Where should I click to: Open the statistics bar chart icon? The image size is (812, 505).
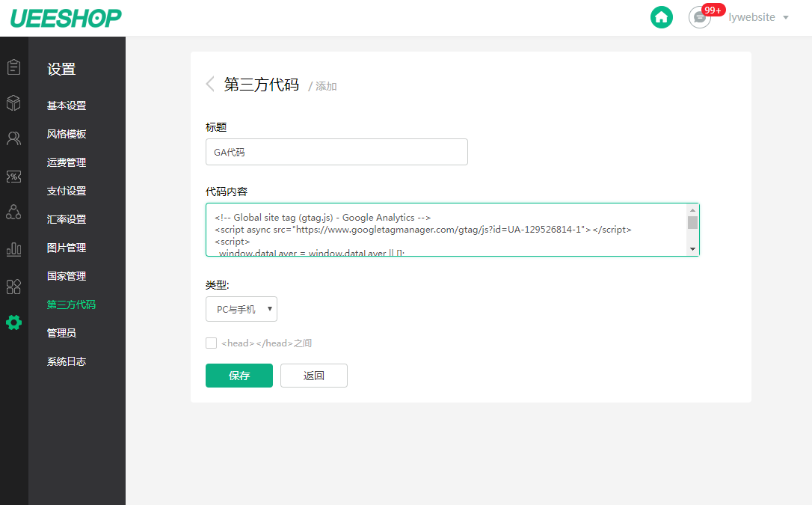pyautogui.click(x=14, y=250)
